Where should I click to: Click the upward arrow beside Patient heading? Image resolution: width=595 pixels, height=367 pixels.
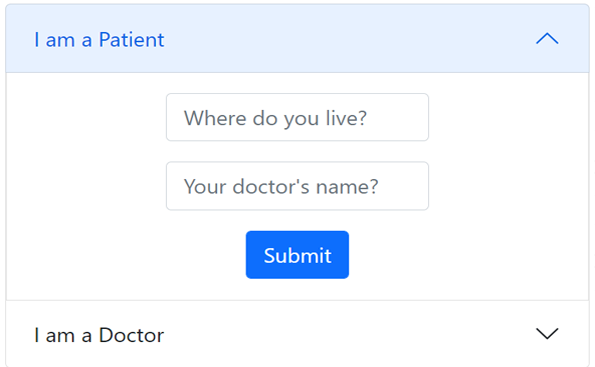point(547,38)
